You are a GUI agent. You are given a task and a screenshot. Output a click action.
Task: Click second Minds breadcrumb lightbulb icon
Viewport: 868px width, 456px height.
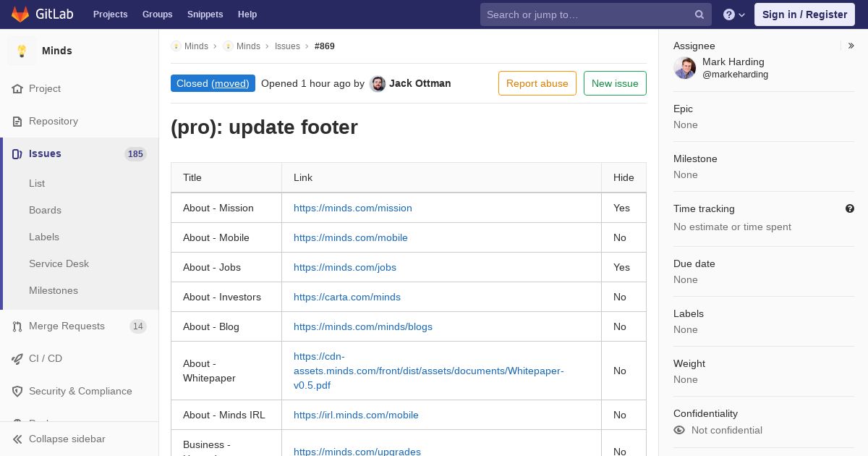228,46
